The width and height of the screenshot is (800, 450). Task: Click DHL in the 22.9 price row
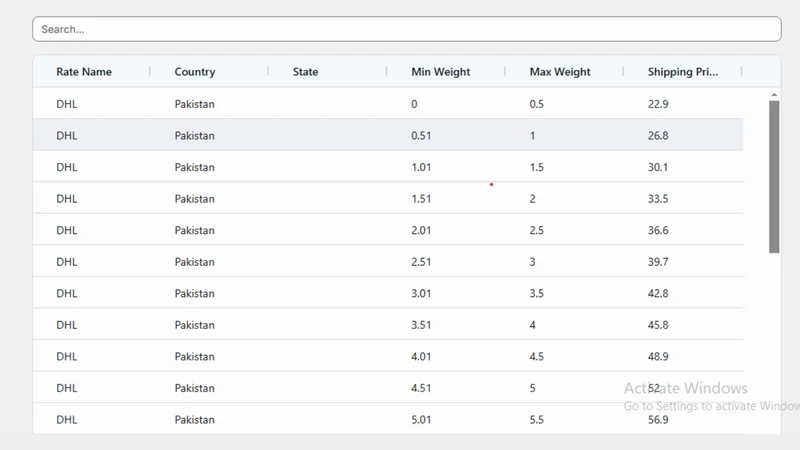pos(66,104)
